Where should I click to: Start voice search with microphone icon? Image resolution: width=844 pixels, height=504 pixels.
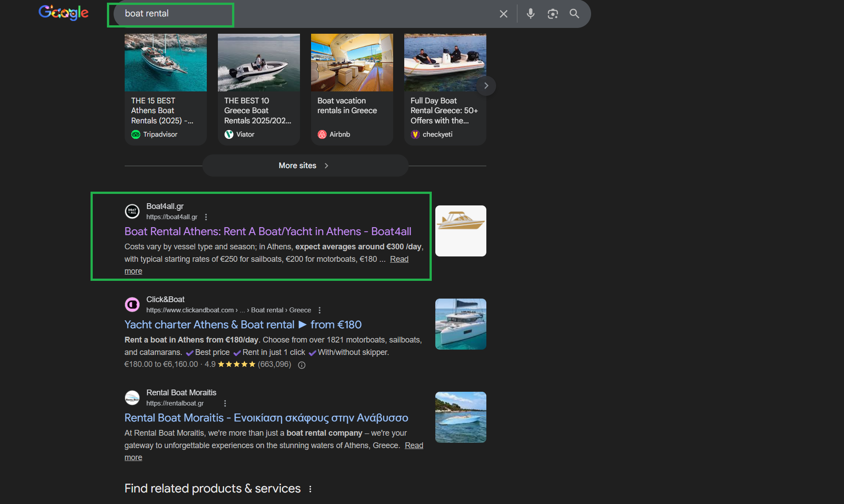pos(530,14)
